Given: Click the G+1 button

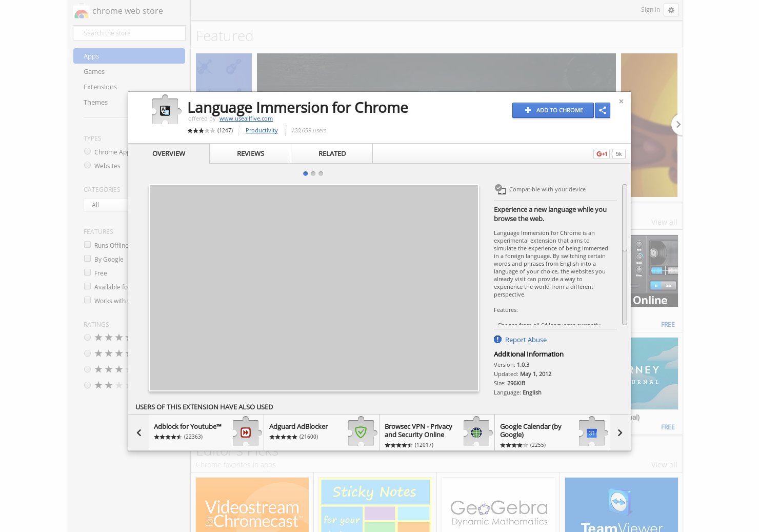Looking at the screenshot, I should point(602,154).
